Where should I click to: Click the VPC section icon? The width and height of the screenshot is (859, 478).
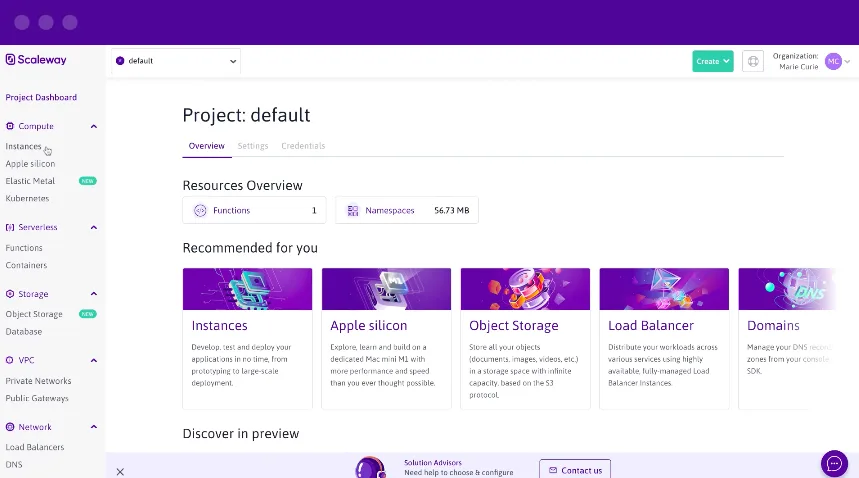10,360
